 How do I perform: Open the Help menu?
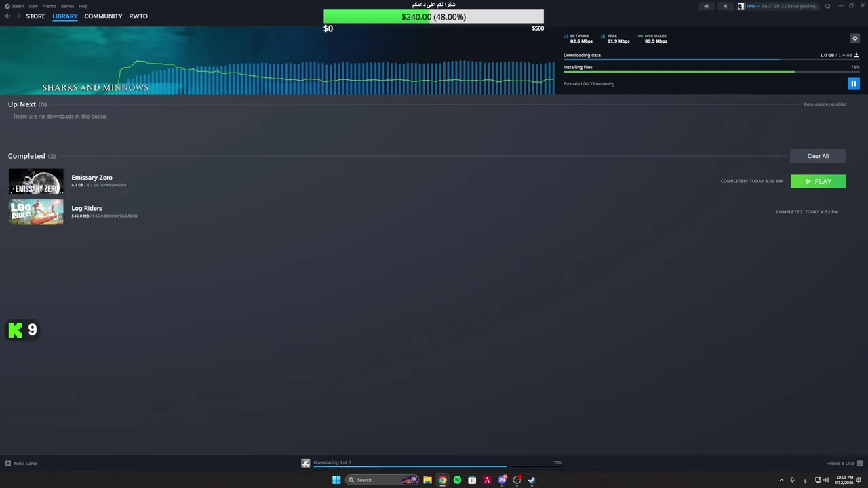(x=83, y=6)
